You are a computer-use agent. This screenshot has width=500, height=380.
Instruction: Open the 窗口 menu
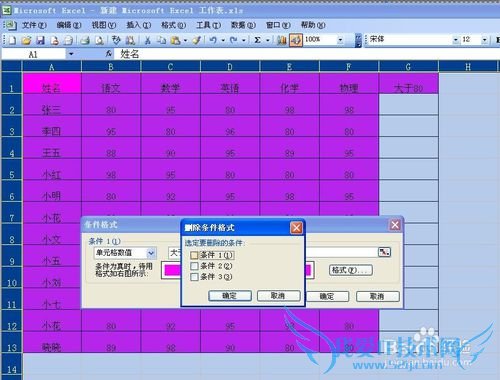pos(278,25)
